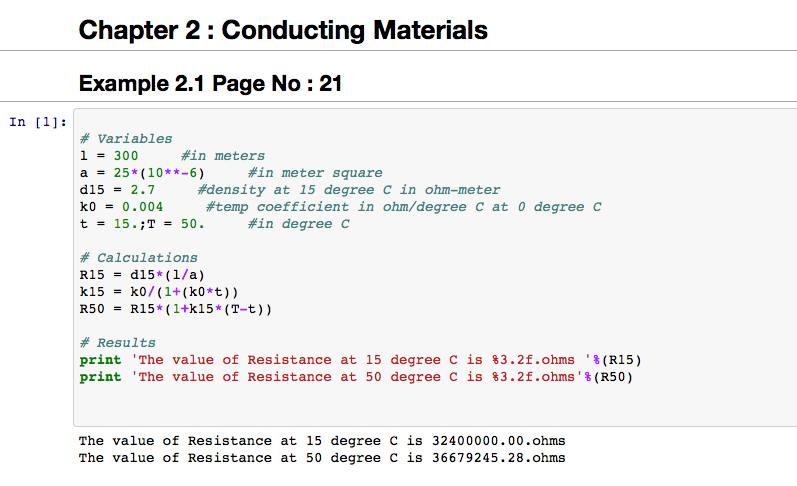Place cursor on 'R15 = d15*(l/a)' line
797x486 pixels.
(x=142, y=275)
